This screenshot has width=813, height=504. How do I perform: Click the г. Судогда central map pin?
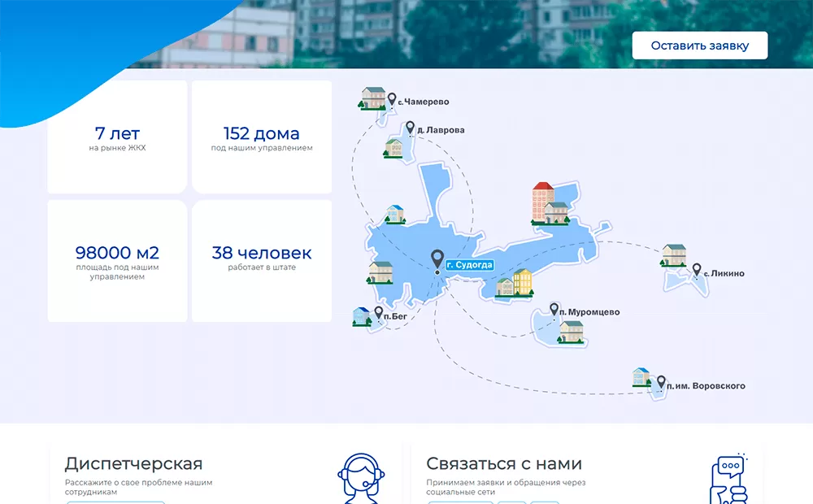pyautogui.click(x=437, y=259)
